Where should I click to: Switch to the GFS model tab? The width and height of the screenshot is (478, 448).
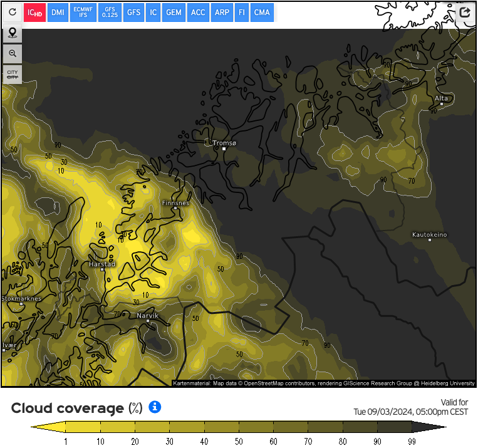coord(133,13)
